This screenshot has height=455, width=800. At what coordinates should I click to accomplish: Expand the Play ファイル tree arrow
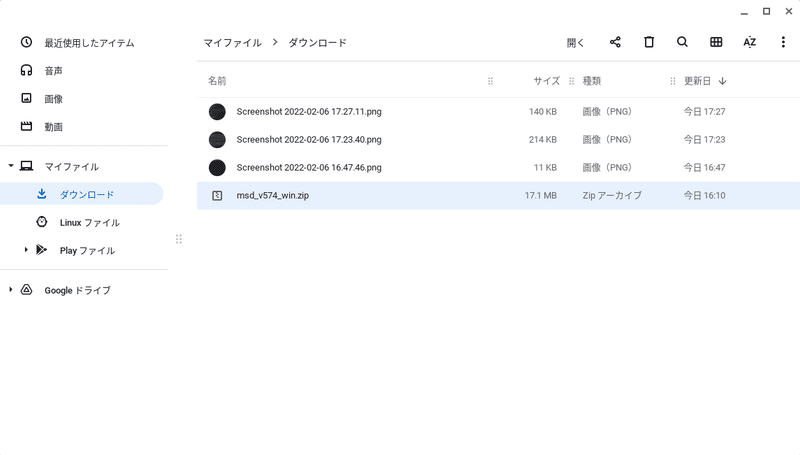[x=26, y=249]
